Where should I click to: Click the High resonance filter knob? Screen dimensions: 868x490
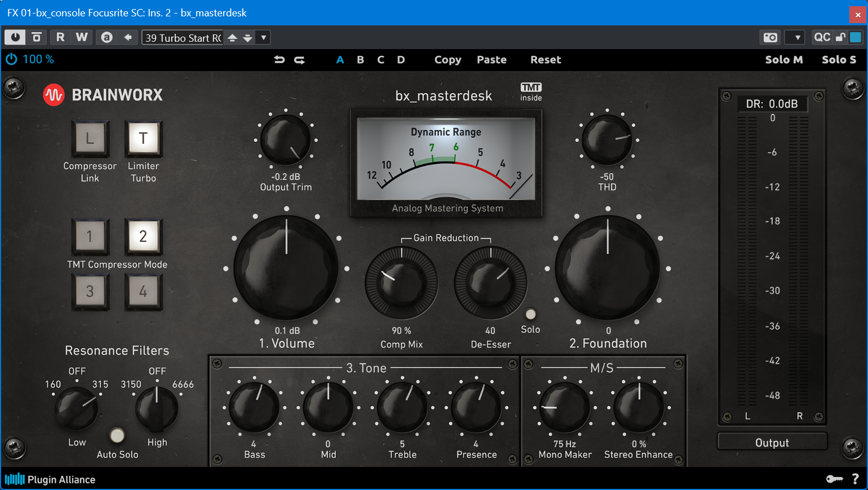click(x=157, y=408)
